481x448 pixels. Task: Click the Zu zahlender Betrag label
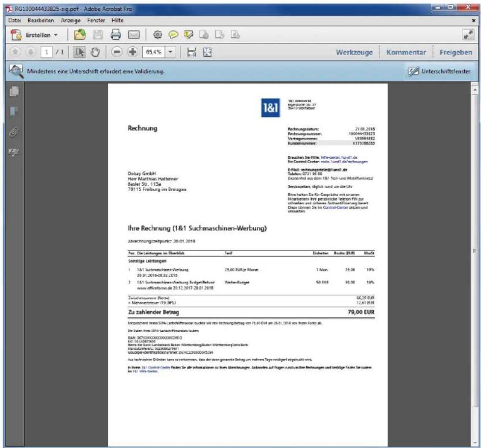point(153,312)
